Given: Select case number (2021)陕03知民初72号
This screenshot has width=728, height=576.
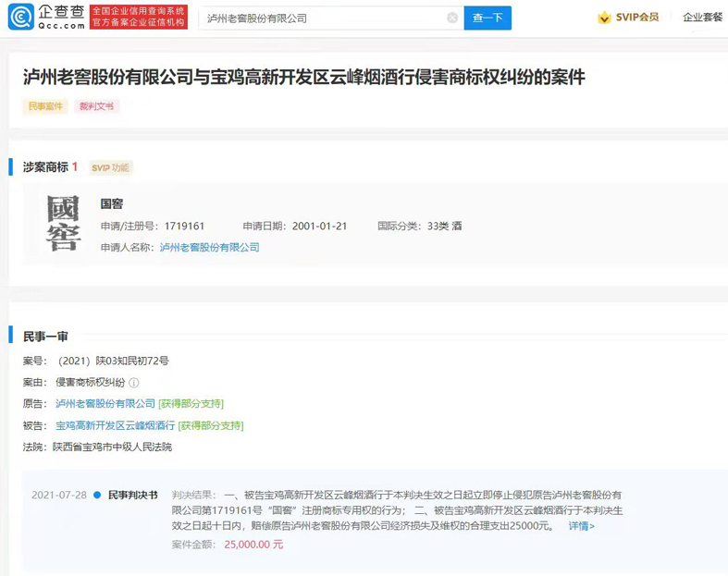Looking at the screenshot, I should [x=113, y=362].
